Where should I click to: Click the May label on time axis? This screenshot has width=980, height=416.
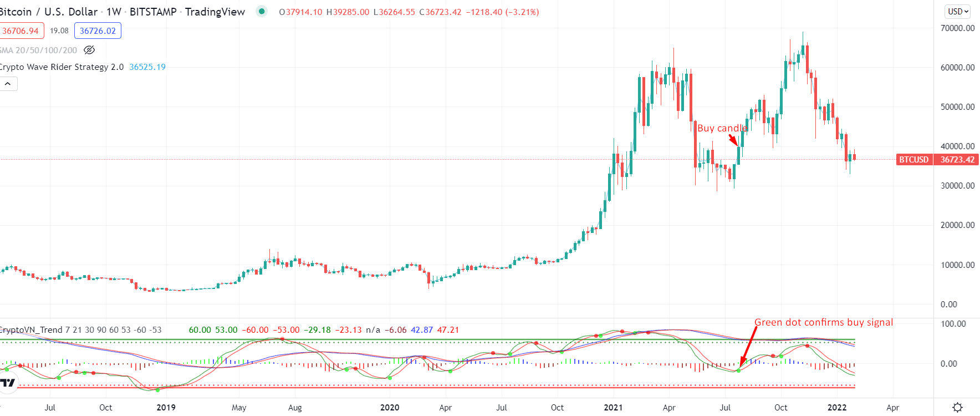[239, 407]
